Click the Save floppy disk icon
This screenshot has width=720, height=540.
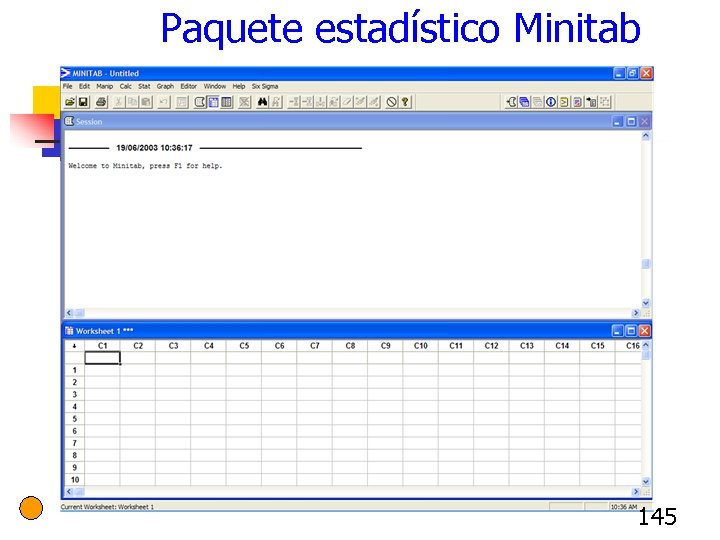[x=83, y=102]
